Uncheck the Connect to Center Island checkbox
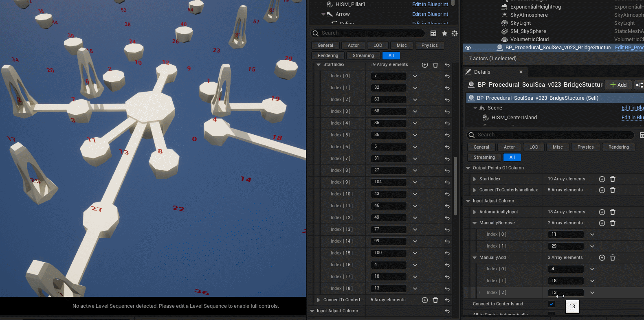Screen dimensions: 644x320 (x=552, y=304)
